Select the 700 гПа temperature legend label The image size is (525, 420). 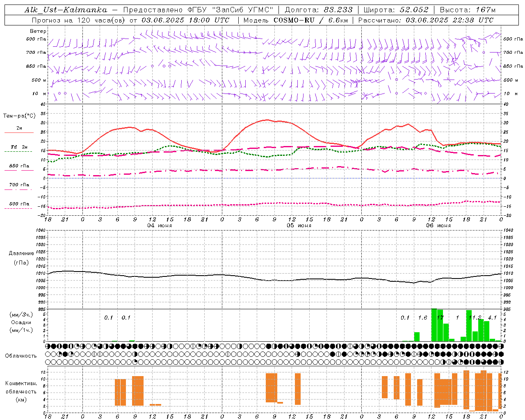[x=19, y=185]
